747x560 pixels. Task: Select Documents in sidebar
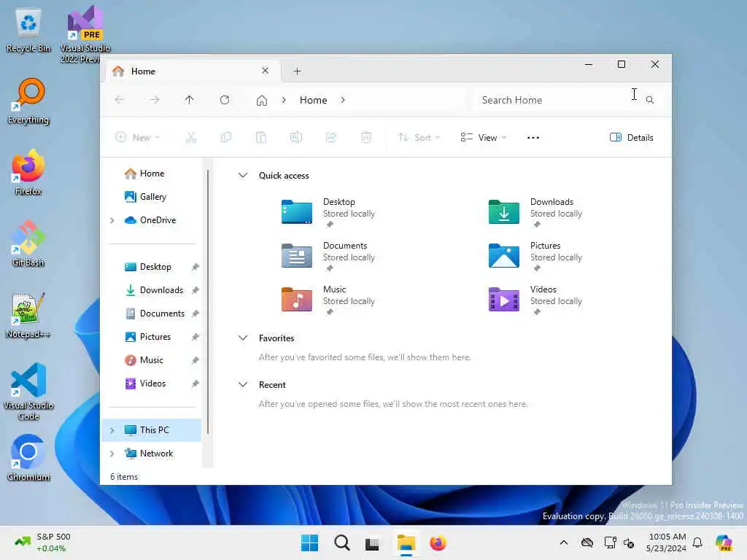pos(152,314)
